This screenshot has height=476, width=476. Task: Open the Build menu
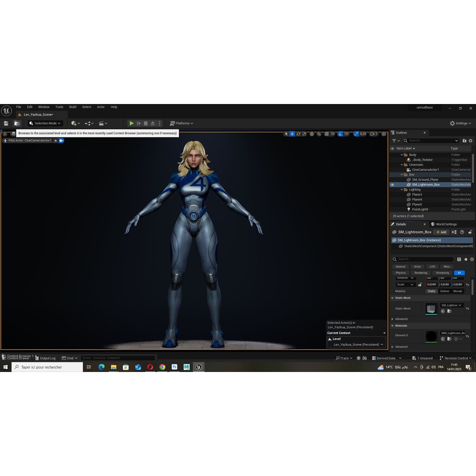(x=73, y=107)
